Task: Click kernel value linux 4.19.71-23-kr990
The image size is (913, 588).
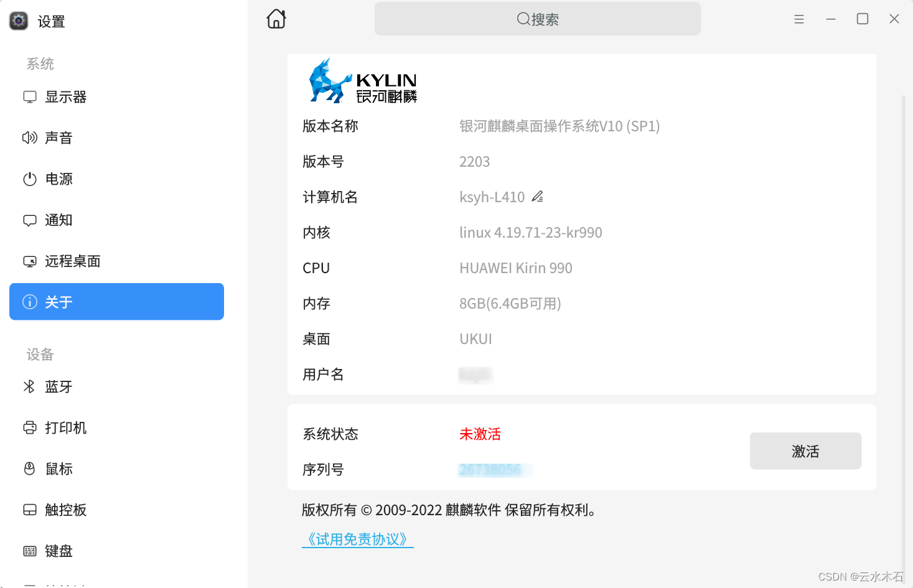Action: (531, 233)
